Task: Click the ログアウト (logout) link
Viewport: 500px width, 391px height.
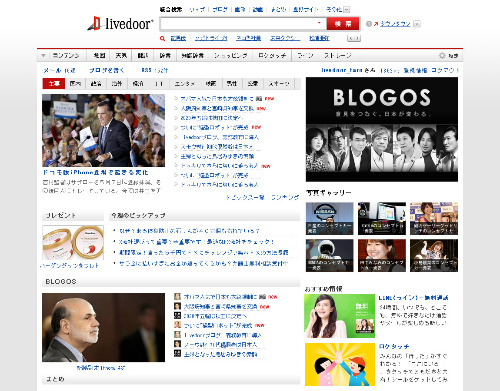Action: click(x=445, y=70)
